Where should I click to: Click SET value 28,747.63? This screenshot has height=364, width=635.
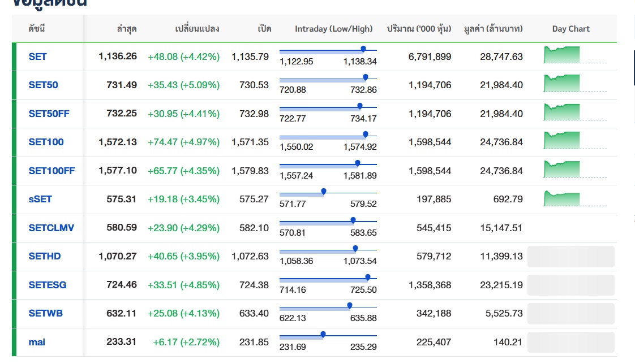(x=501, y=57)
